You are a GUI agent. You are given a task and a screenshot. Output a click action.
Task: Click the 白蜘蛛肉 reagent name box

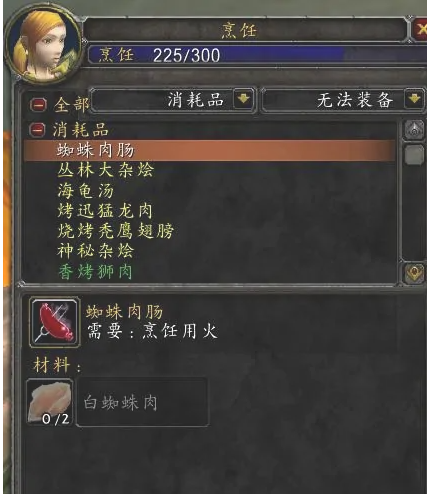coord(142,402)
